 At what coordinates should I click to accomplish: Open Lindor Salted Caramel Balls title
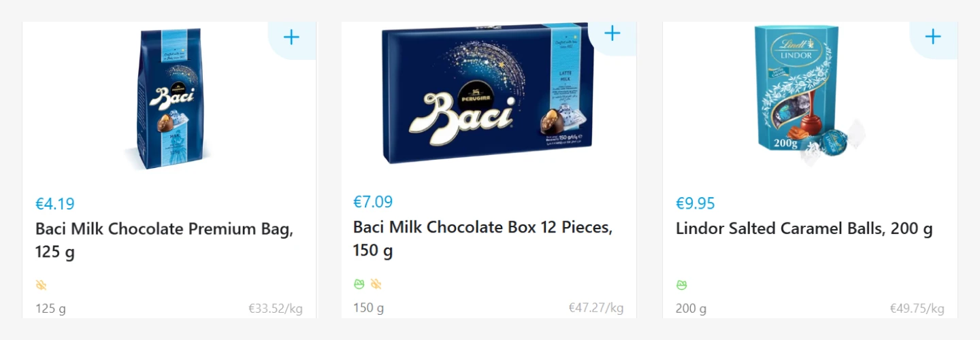(804, 229)
